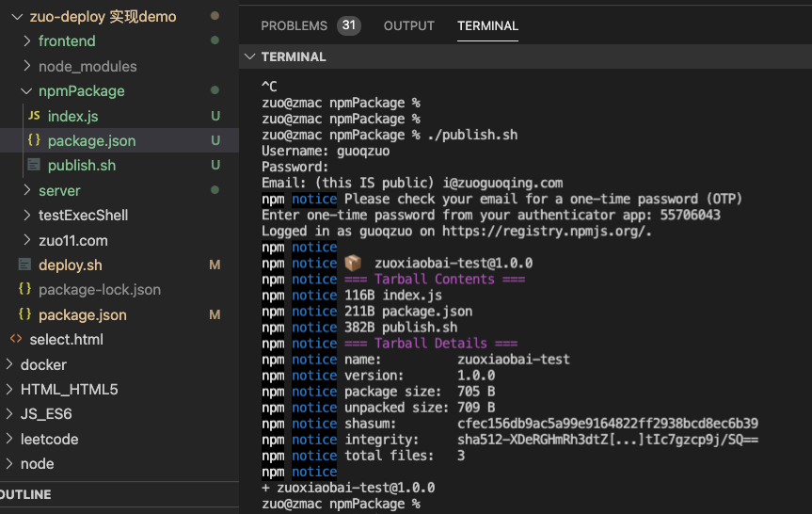Open the root package.json marked M
This screenshot has width=812, height=514.
click(83, 315)
